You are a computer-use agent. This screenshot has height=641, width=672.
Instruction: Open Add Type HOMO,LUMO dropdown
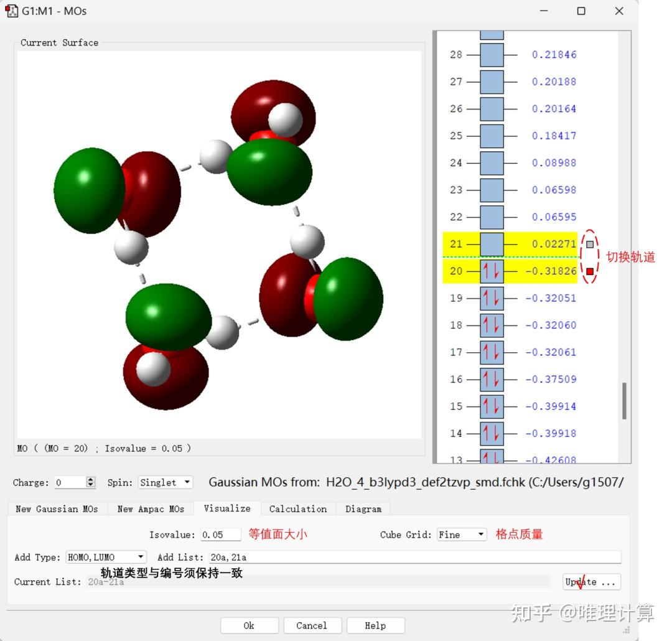(106, 557)
